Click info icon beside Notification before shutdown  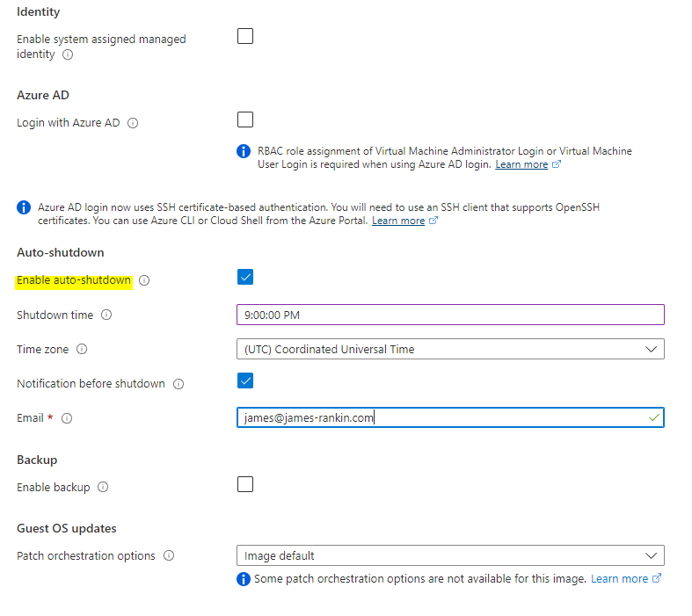178,384
